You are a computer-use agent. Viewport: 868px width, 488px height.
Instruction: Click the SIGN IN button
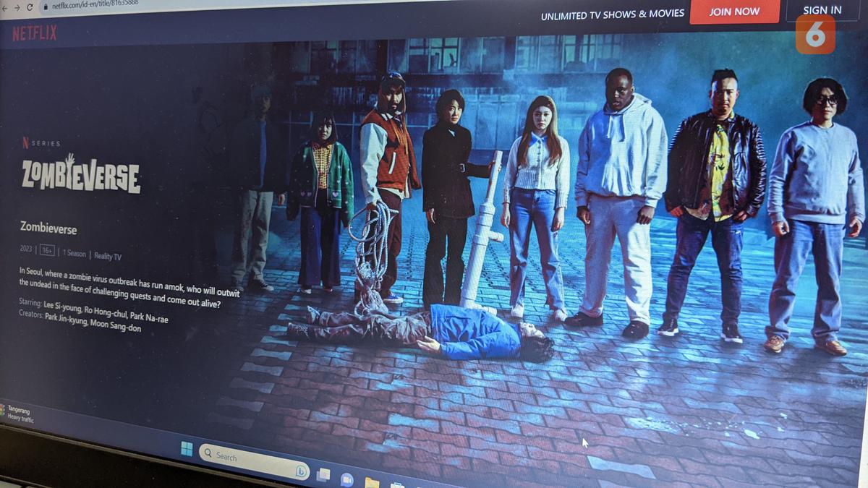tap(822, 9)
